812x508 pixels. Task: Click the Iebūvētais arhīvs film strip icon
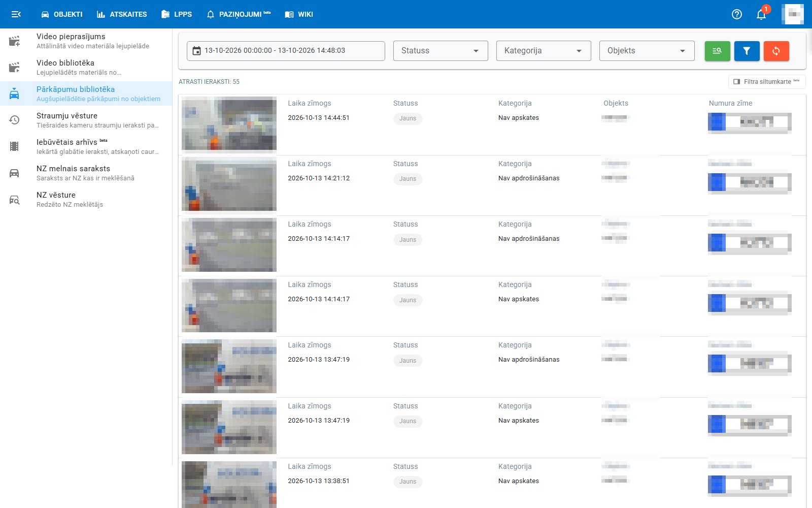[x=14, y=147]
